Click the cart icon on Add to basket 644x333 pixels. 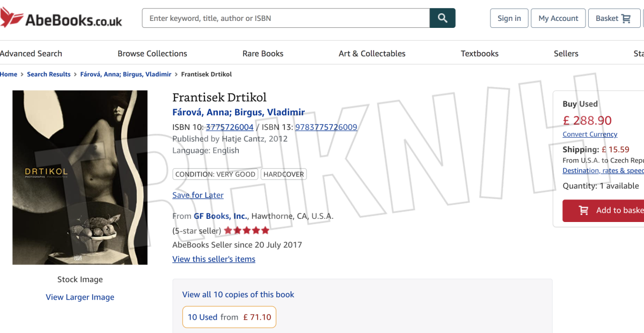583,211
